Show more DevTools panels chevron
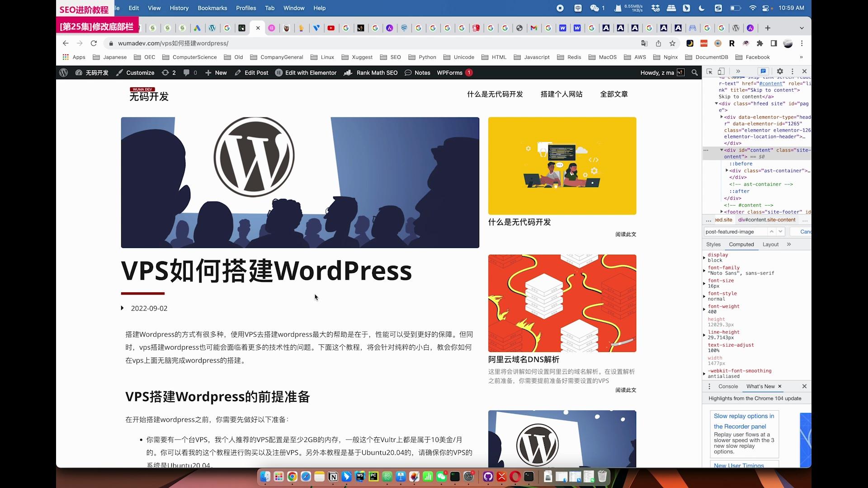Image resolution: width=868 pixels, height=488 pixels. tap(738, 71)
